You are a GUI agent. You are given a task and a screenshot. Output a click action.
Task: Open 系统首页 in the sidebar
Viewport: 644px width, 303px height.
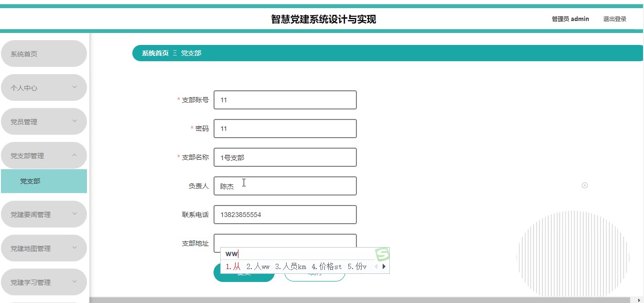tap(44, 54)
